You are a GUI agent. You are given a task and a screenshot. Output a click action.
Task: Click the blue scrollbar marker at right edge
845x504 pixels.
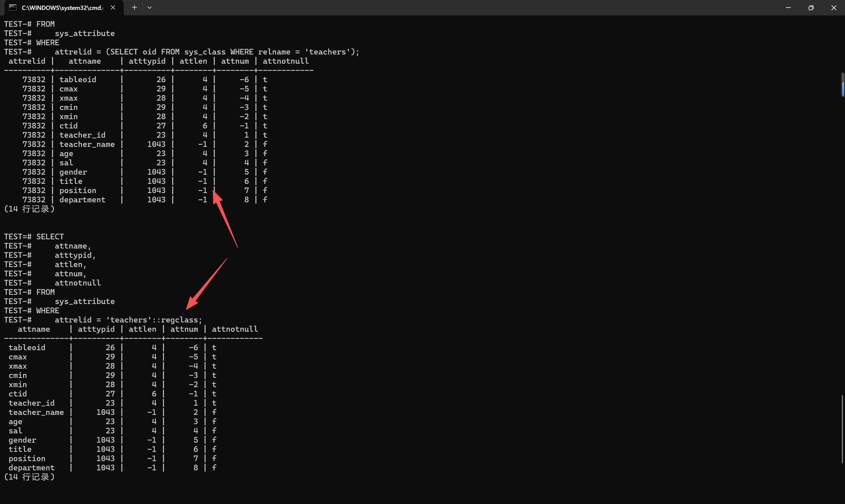click(843, 89)
